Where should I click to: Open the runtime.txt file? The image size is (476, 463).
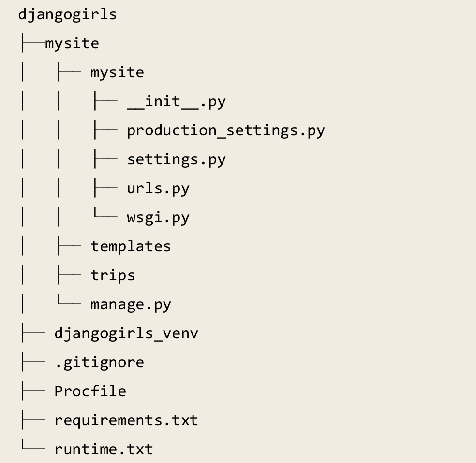104,449
